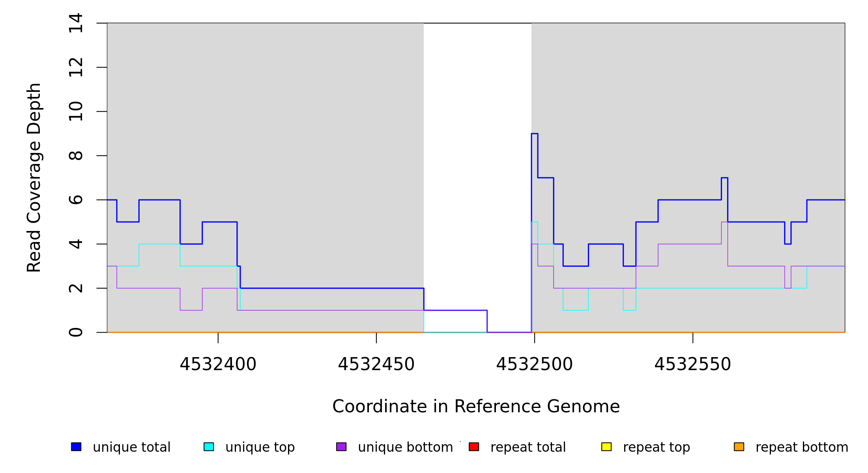868x473 pixels.
Task: Click the "Coordinate in Reference Genome" axis title
Action: [x=476, y=406]
